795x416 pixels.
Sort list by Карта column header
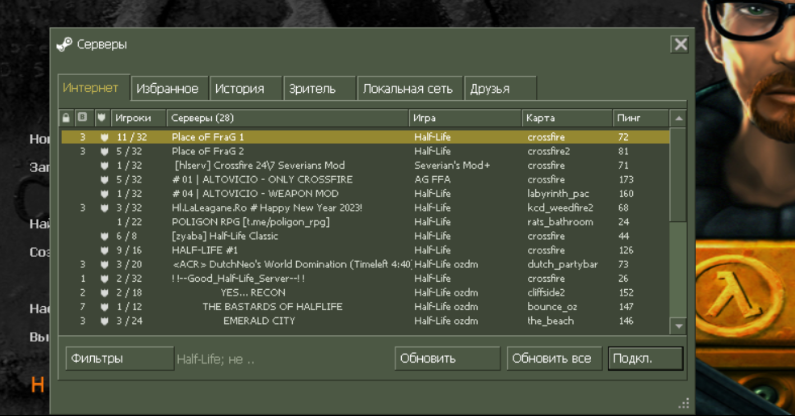[x=567, y=118]
